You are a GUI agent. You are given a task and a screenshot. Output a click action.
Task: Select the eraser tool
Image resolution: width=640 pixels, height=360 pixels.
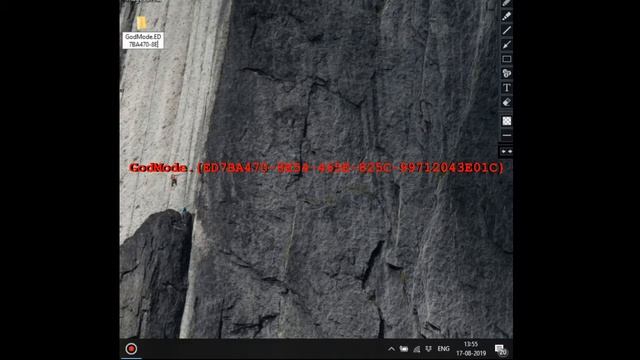pos(507,102)
